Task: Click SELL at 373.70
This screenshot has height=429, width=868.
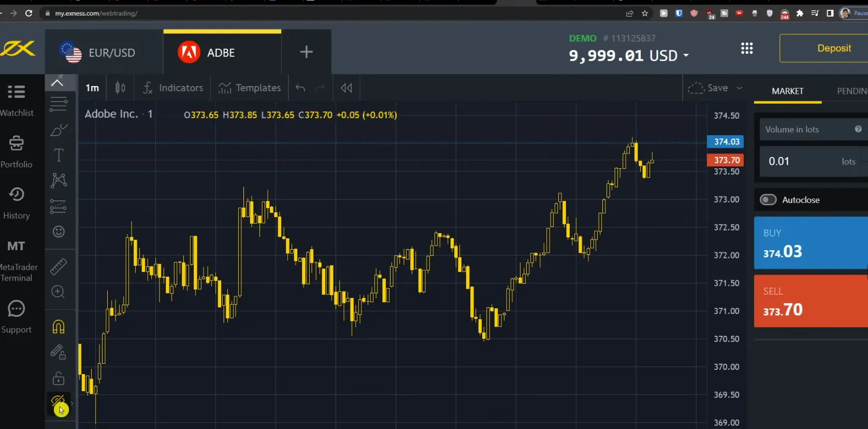Action: (x=811, y=301)
